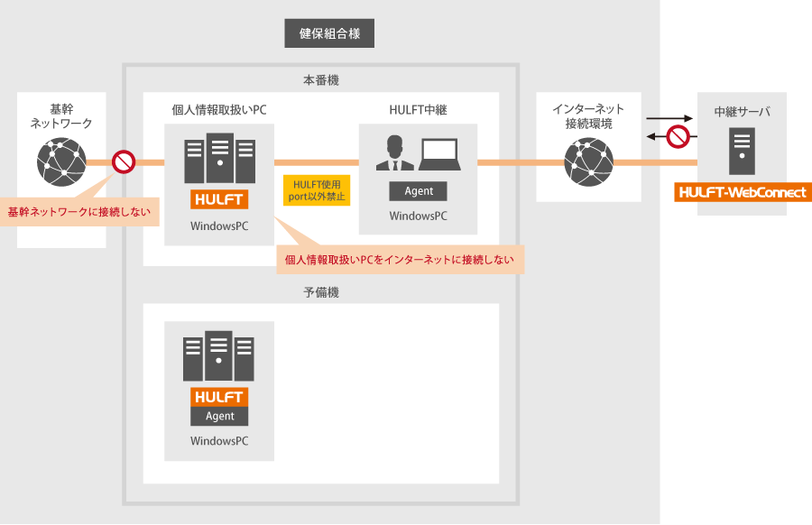
Task: Click the server rack icon in 予備機
Action: (219, 356)
